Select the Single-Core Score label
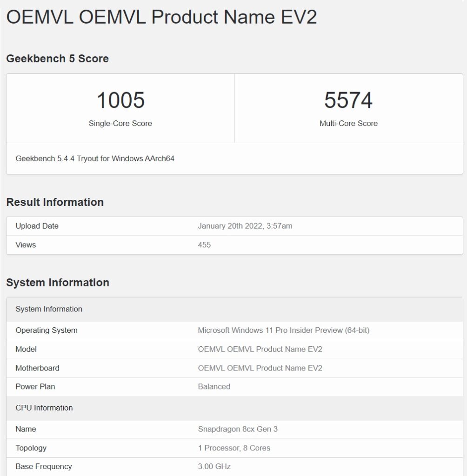 pos(120,124)
